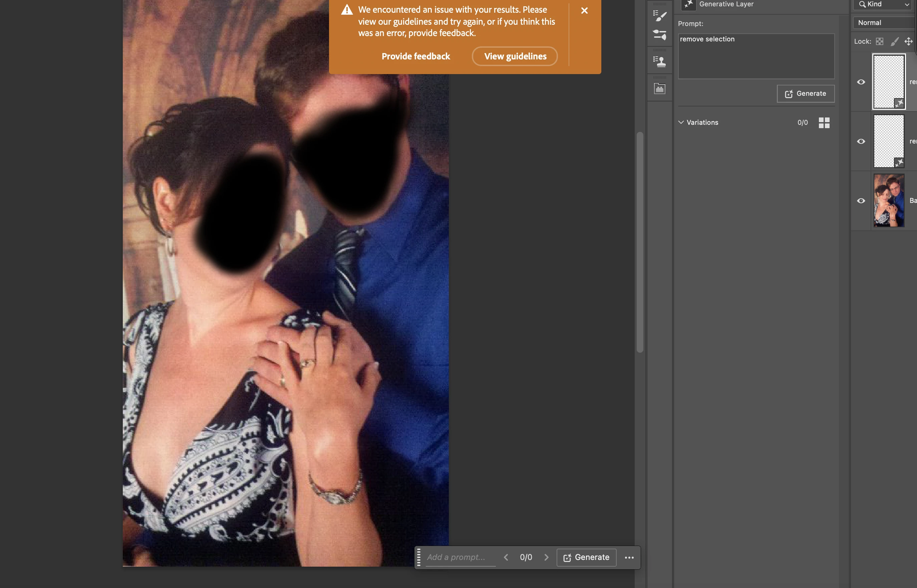Lock image pixels brush icon
This screenshot has height=588, width=917.
click(895, 41)
